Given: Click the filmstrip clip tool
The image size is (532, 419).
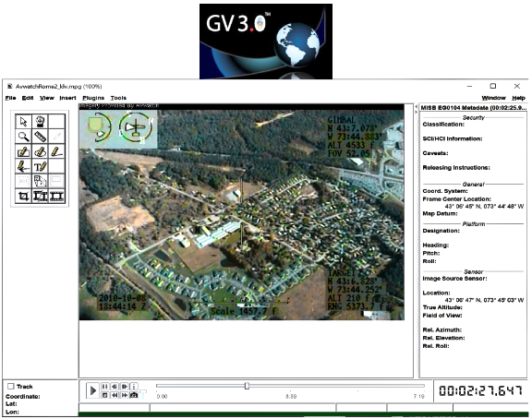Looking at the screenshot, I should (x=56, y=196).
